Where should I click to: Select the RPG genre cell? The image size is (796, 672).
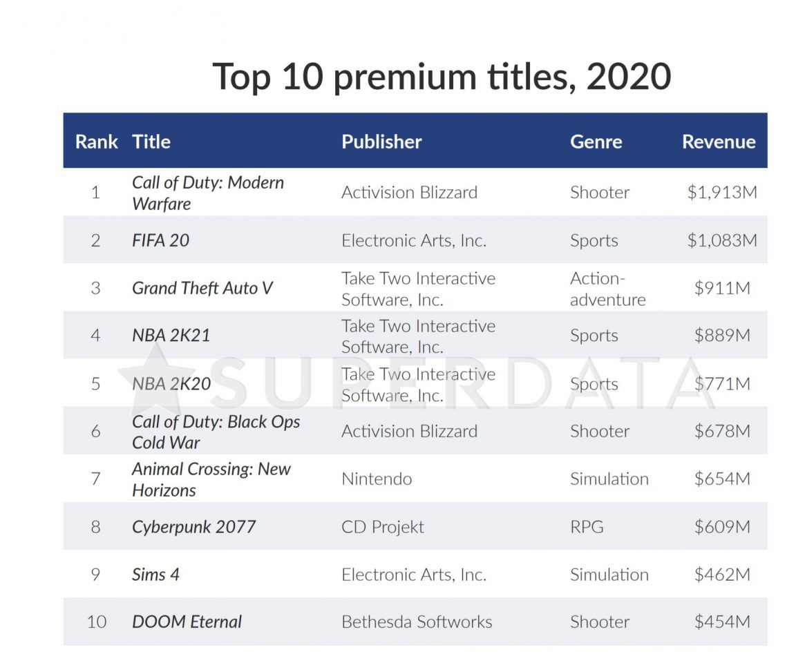coord(587,527)
